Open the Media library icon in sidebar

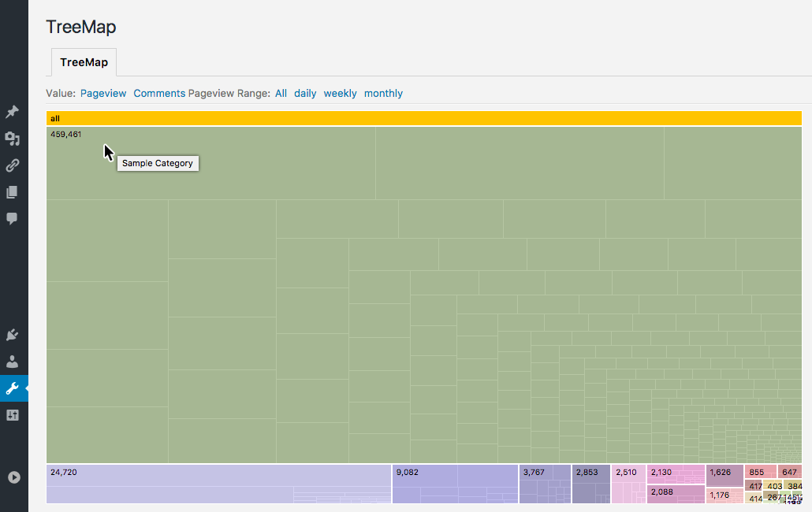[12, 139]
